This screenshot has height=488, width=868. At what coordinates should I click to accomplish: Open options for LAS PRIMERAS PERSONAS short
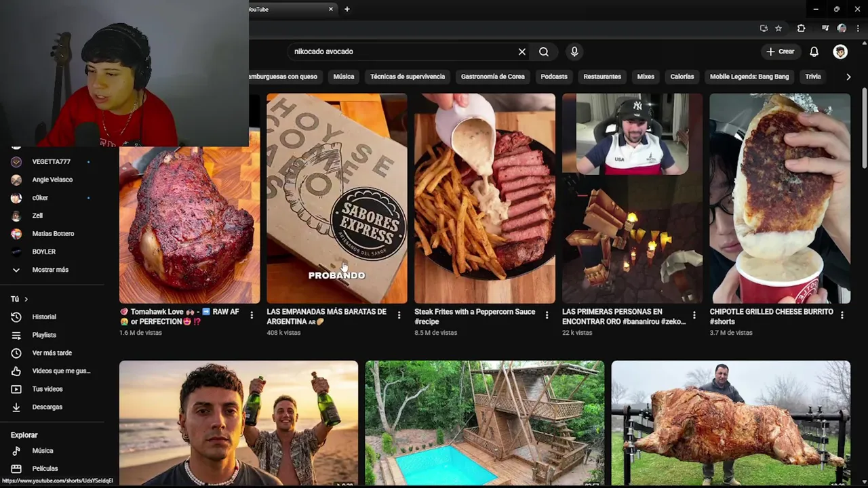(x=694, y=315)
